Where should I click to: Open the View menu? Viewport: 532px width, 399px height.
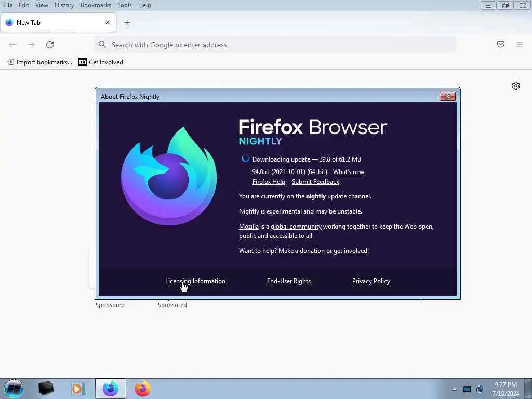click(x=42, y=5)
